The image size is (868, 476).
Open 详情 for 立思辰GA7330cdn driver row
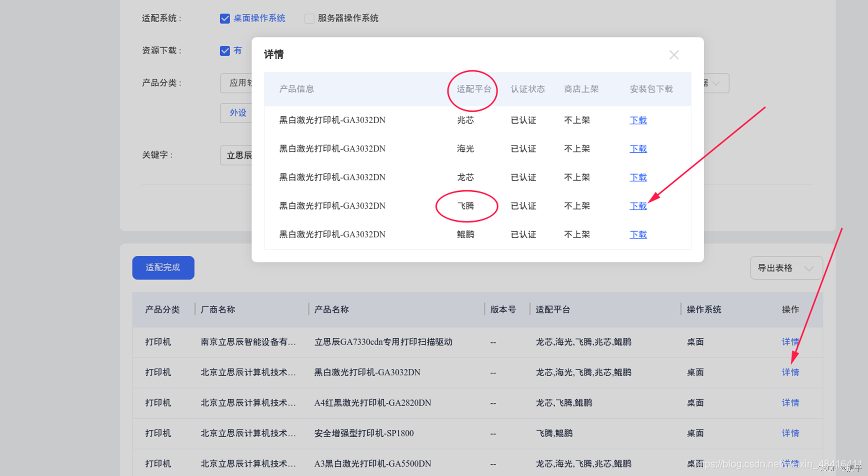tap(790, 342)
